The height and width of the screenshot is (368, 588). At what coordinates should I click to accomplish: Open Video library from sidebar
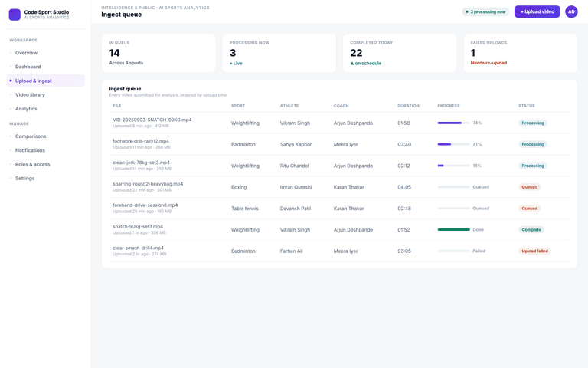pos(45,94)
